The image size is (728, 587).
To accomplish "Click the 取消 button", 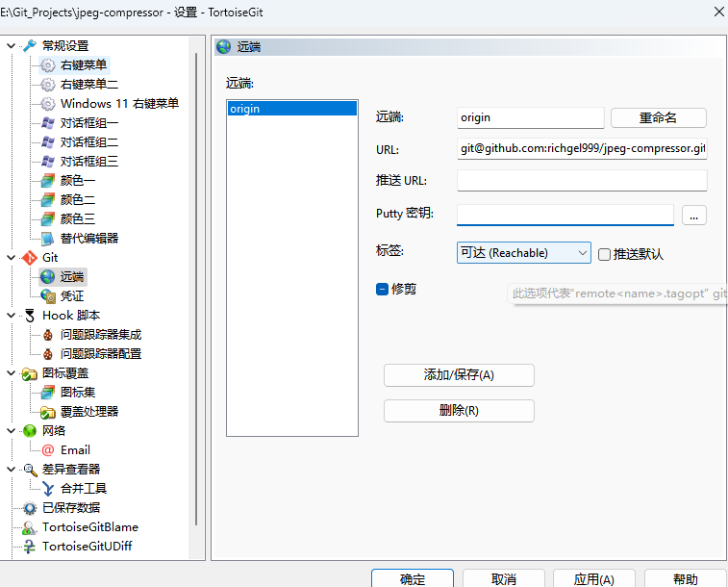I will click(503, 578).
